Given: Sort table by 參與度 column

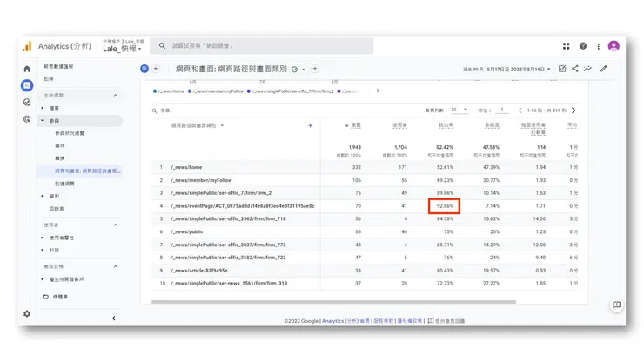Looking at the screenshot, I should [x=492, y=125].
